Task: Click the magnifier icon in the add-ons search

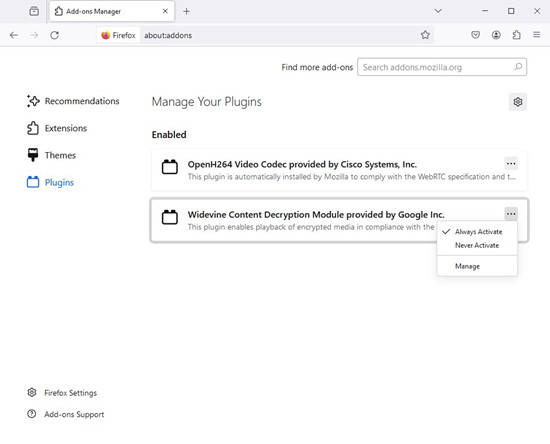Action: point(518,67)
